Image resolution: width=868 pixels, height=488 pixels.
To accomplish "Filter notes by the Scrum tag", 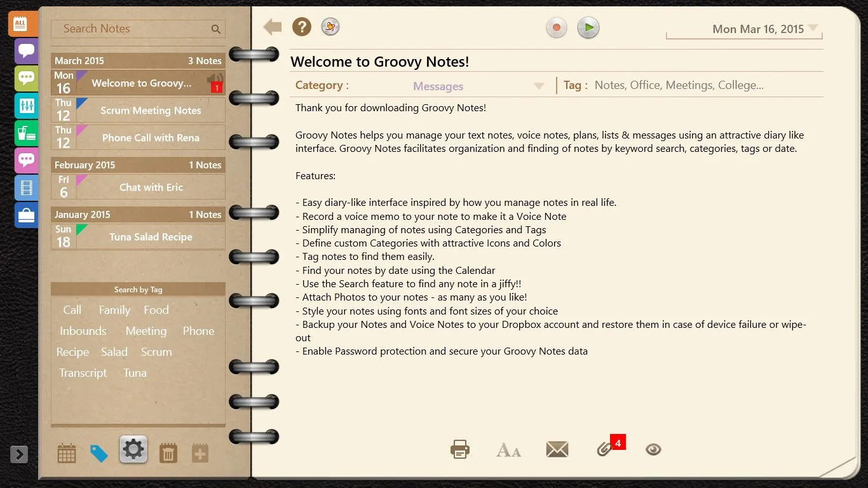I will tap(156, 352).
